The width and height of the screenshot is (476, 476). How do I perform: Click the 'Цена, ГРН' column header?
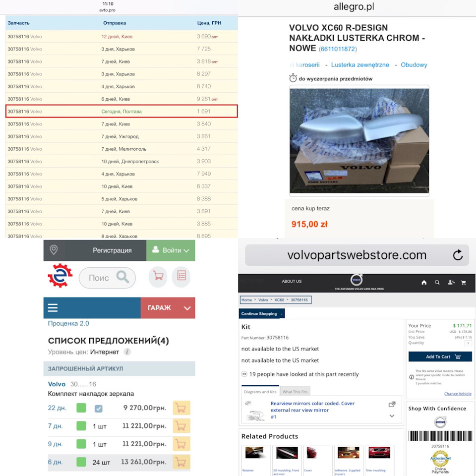click(x=209, y=23)
